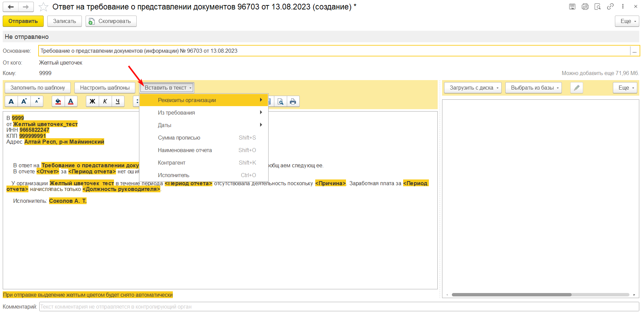Toggle italic К formatting

[105, 101]
